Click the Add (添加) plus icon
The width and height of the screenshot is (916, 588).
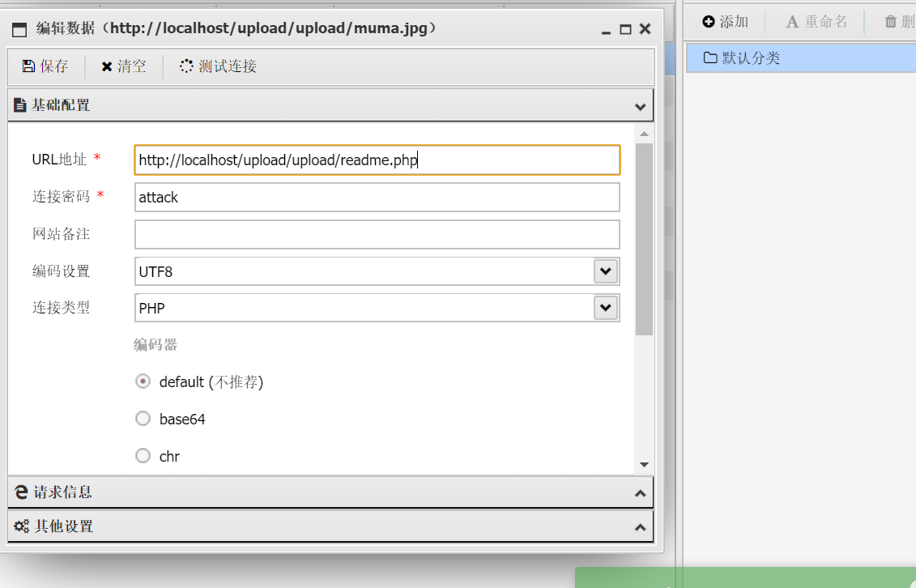(709, 22)
